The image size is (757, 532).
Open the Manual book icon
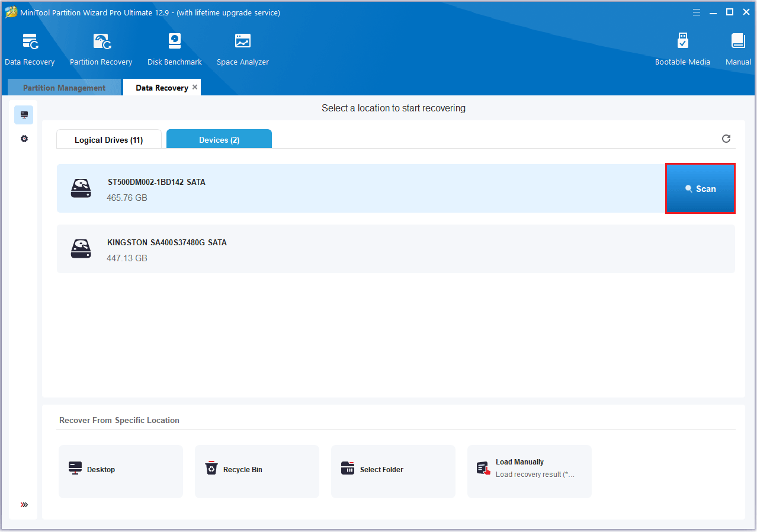(x=738, y=41)
